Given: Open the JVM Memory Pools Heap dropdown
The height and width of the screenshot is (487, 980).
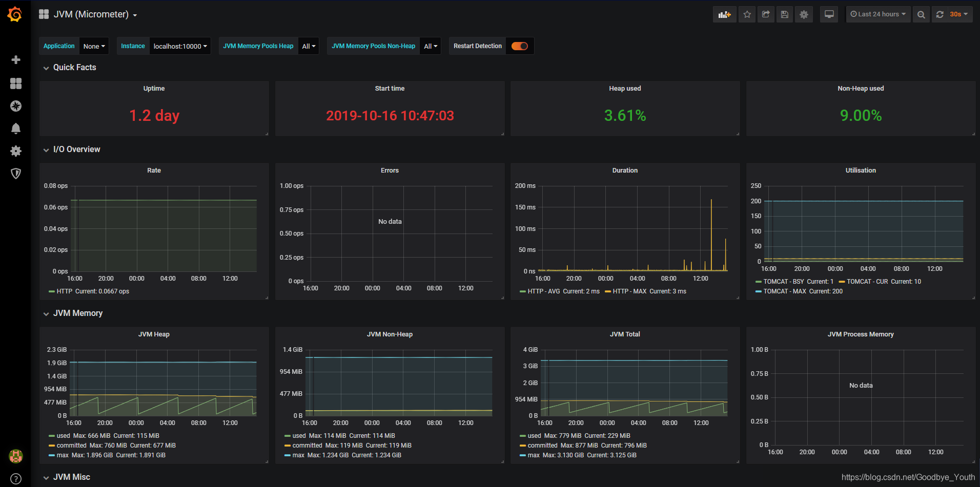Looking at the screenshot, I should (x=309, y=46).
